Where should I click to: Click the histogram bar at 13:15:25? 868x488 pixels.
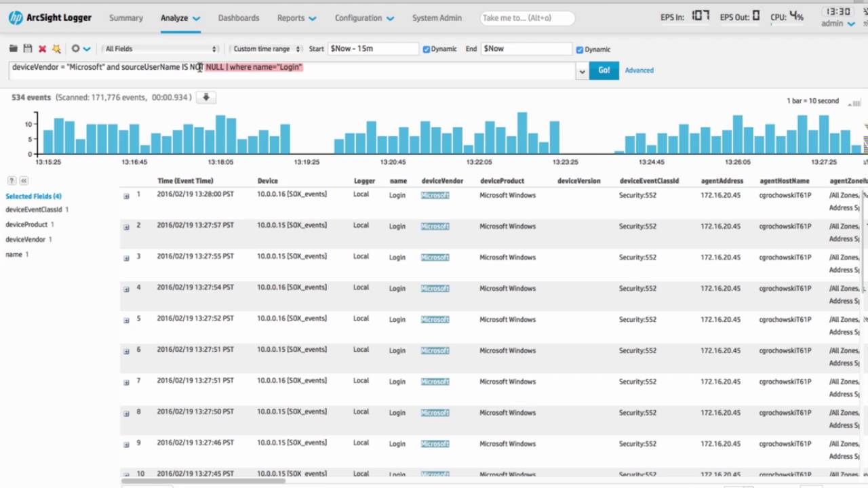coord(48,142)
